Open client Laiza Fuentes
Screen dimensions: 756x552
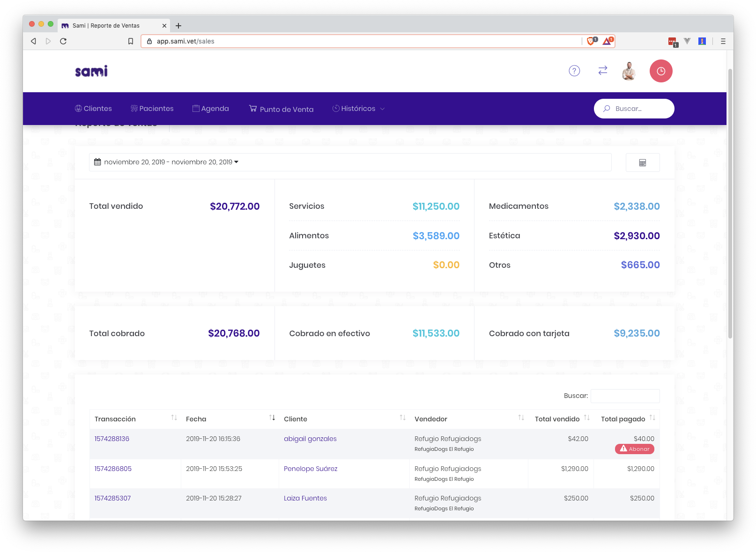[305, 498]
